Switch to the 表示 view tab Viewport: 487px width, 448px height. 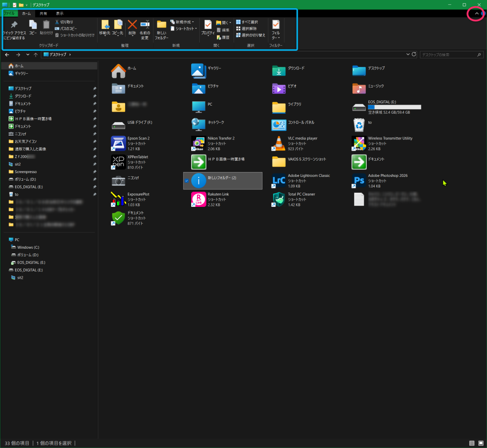pyautogui.click(x=59, y=13)
